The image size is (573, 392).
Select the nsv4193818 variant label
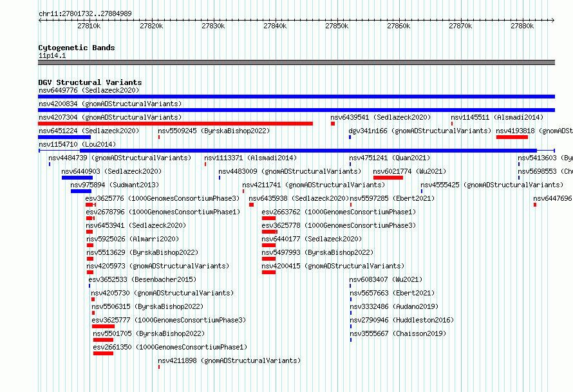pyautogui.click(x=534, y=131)
